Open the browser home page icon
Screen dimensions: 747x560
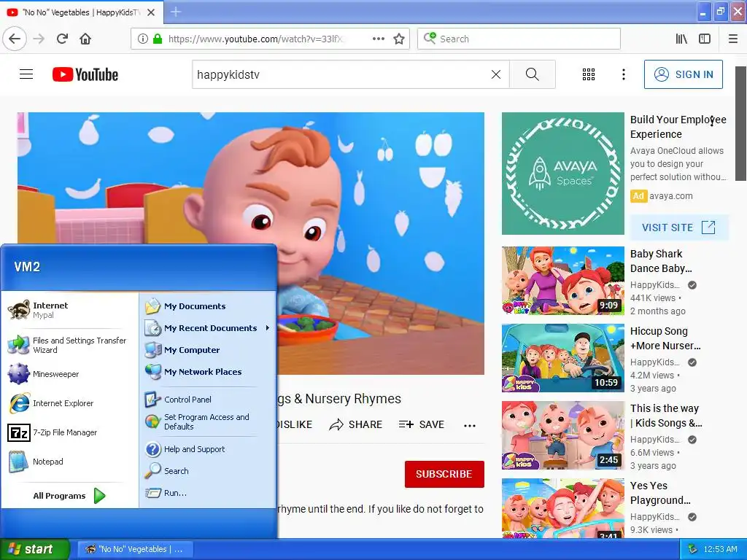point(85,39)
